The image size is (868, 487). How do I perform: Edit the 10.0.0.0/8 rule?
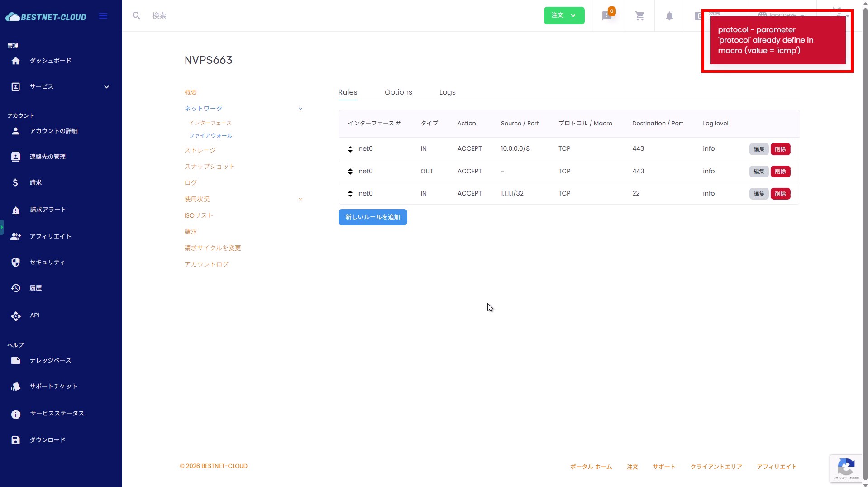(758, 149)
